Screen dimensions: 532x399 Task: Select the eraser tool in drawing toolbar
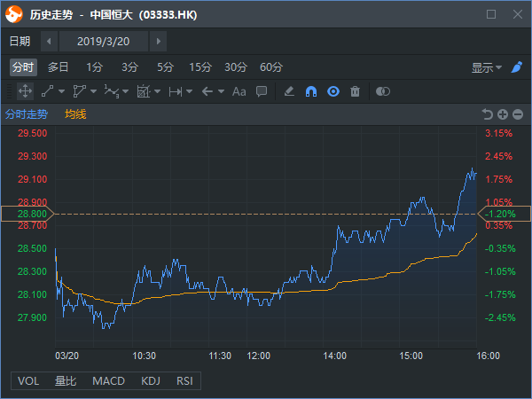(288, 91)
